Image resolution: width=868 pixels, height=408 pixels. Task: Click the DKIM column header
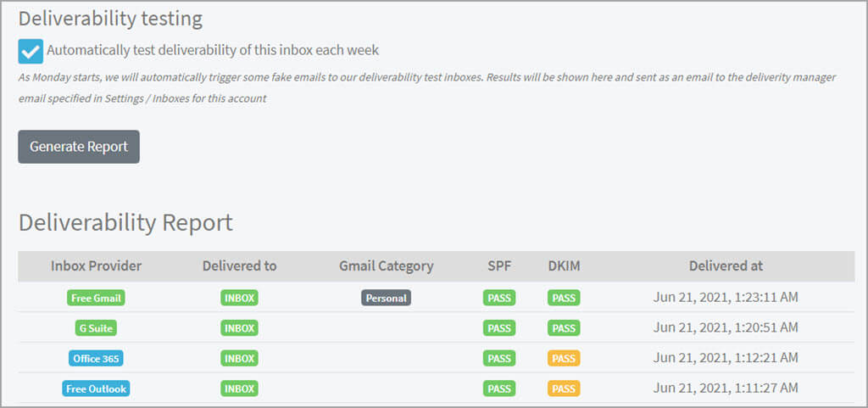[x=564, y=265]
